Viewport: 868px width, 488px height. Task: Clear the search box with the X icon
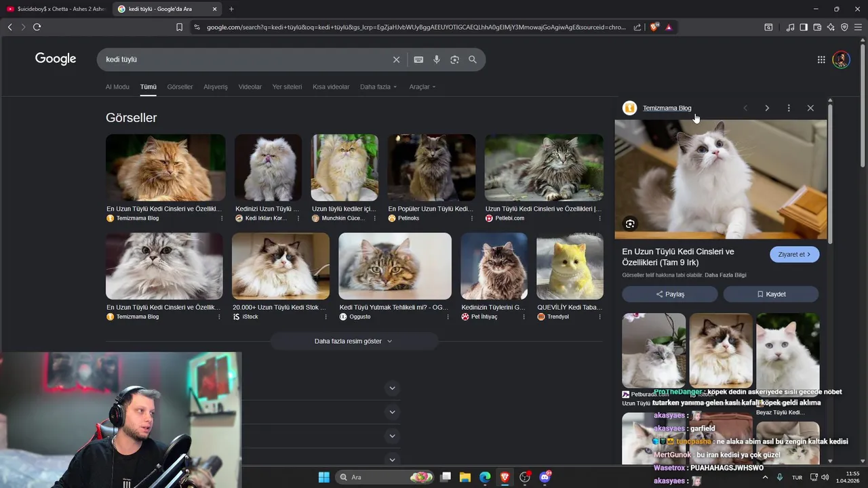pos(397,60)
